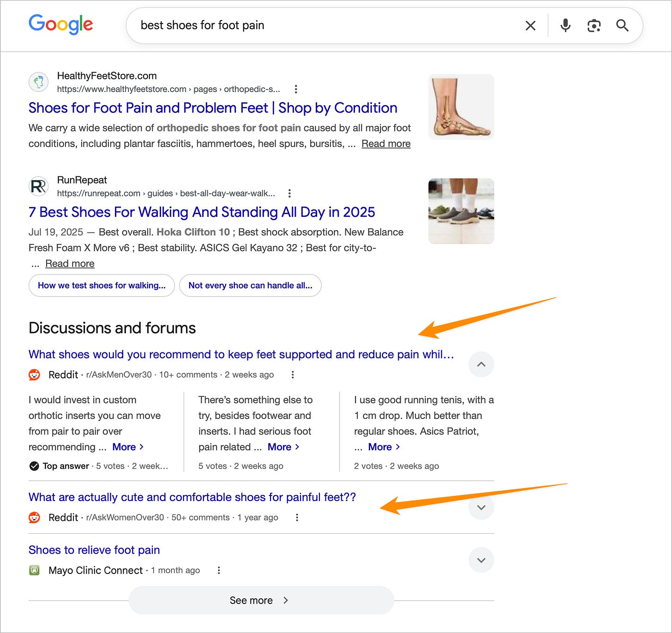The width and height of the screenshot is (672, 633).
Task: Click the magnifying glass search icon
Action: point(622,25)
